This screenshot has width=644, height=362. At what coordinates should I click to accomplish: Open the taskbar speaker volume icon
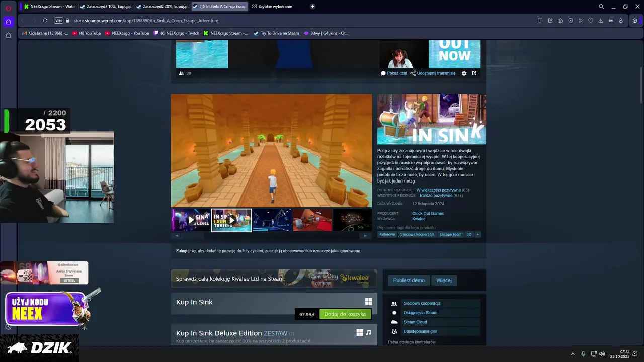pos(602,354)
